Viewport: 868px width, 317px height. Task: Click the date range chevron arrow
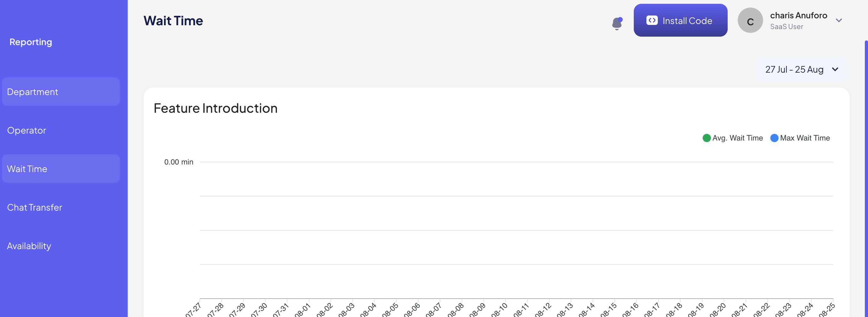tap(835, 69)
